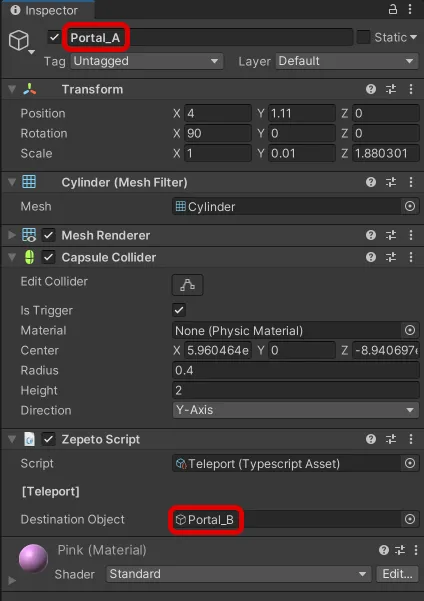Screen dimensions: 424x601
Task: Open the Layer dropdown showing Default
Action: click(x=347, y=61)
